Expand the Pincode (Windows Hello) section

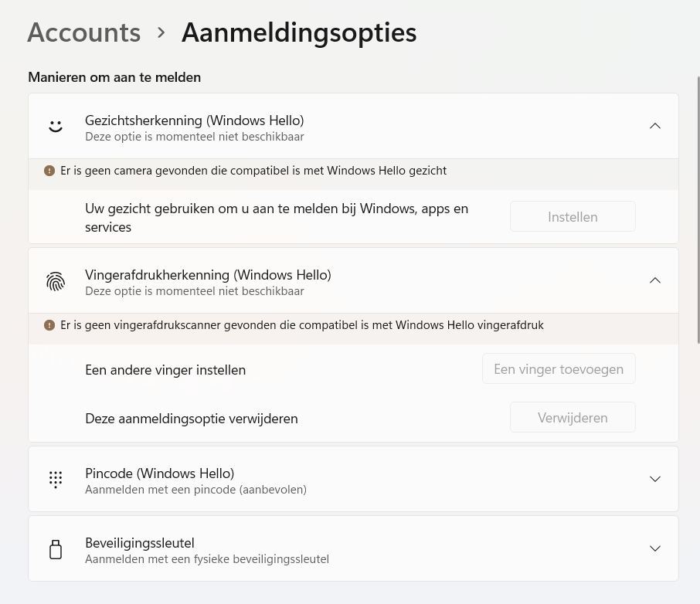point(655,479)
